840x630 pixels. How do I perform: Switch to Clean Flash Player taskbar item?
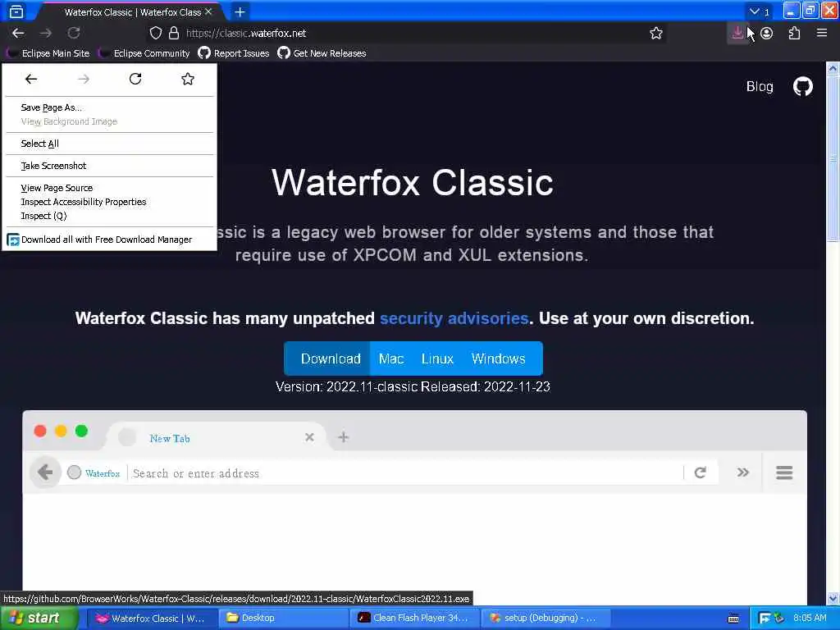click(x=415, y=619)
